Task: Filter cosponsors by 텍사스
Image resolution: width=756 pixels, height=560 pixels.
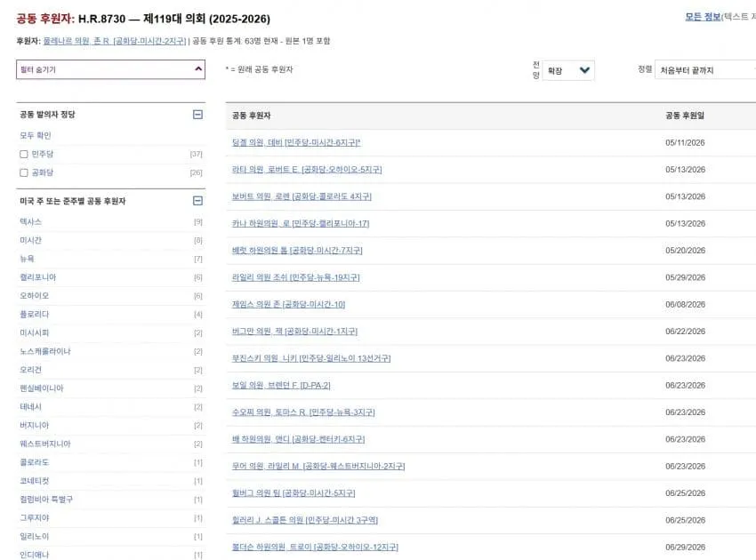Action: point(30,221)
